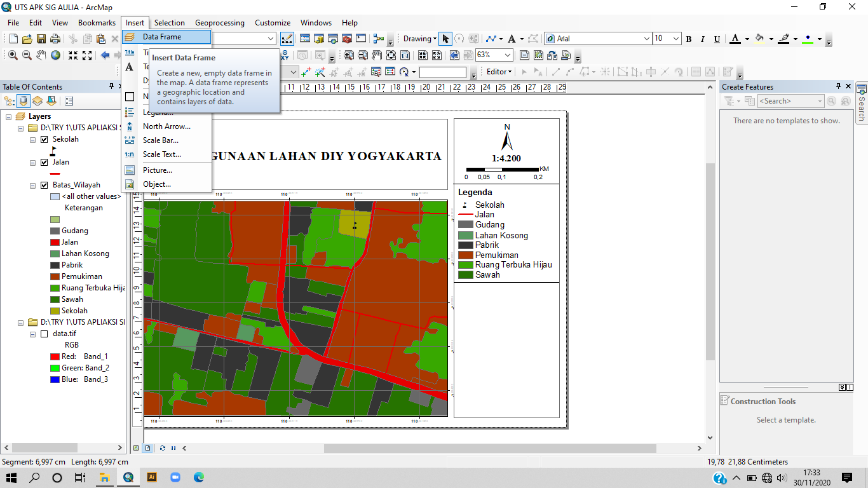Open the Geoprocessing menu
Image resolution: width=868 pixels, height=488 pixels.
(219, 23)
